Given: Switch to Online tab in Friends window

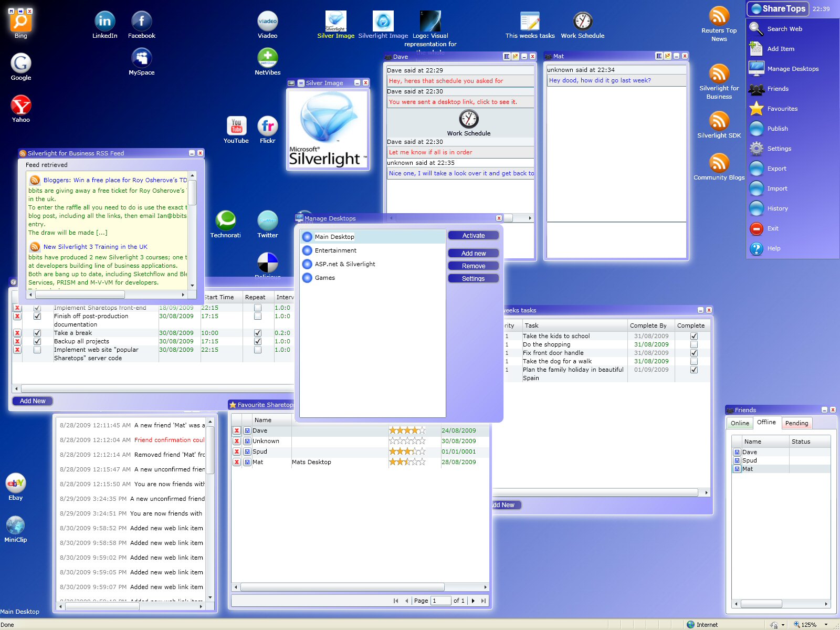Looking at the screenshot, I should click(740, 423).
